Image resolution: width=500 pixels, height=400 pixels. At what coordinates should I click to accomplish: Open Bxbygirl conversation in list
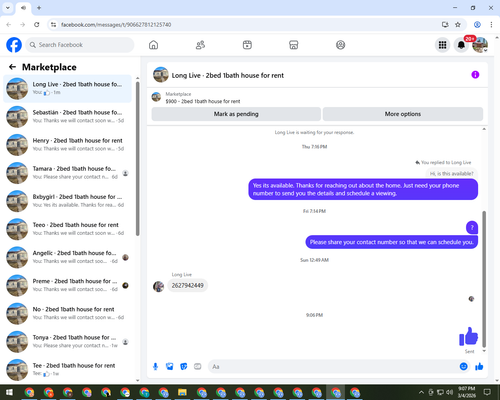tap(67, 201)
